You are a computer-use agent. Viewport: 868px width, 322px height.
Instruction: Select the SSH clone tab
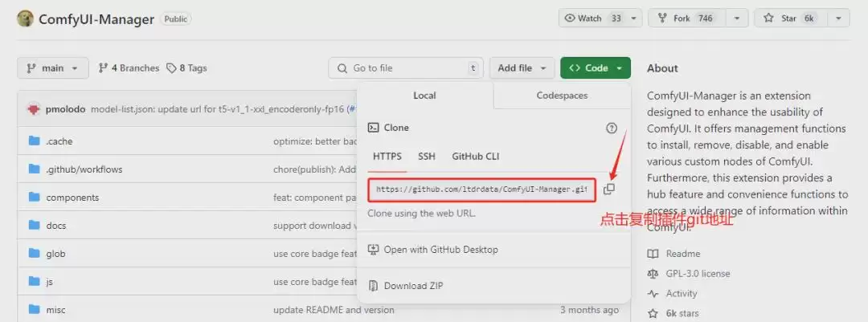pyautogui.click(x=426, y=157)
